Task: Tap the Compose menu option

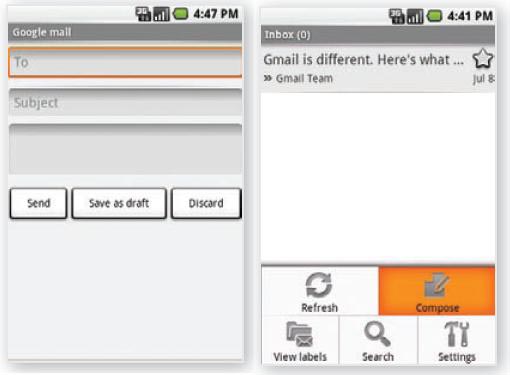Action: click(437, 291)
